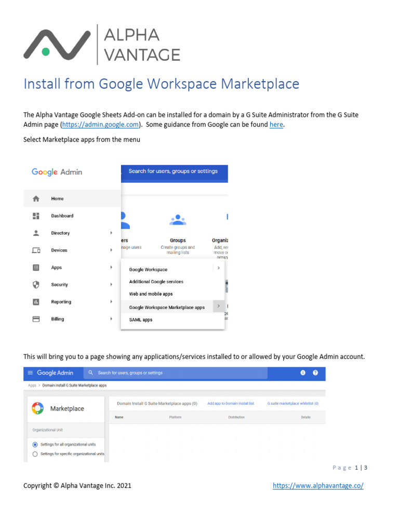Viewport: 399px width, 532px height.
Task: Expand the Billing submenu arrow
Action: click(111, 318)
